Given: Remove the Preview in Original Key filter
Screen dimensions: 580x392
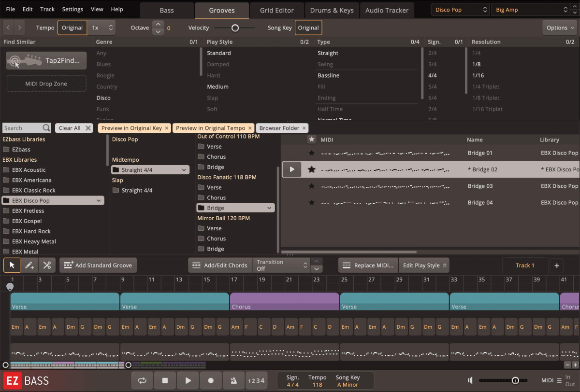Looking at the screenshot, I should pyautogui.click(x=167, y=128).
